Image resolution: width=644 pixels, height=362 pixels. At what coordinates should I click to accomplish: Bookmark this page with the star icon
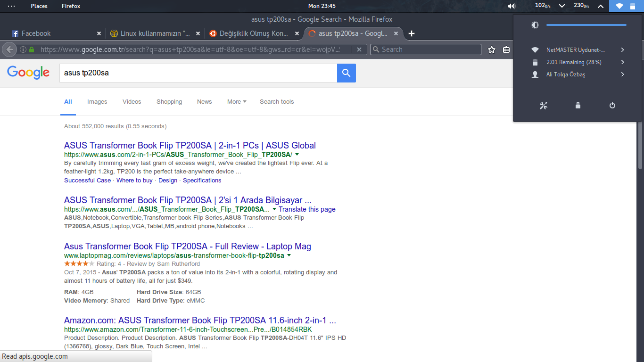click(x=492, y=49)
